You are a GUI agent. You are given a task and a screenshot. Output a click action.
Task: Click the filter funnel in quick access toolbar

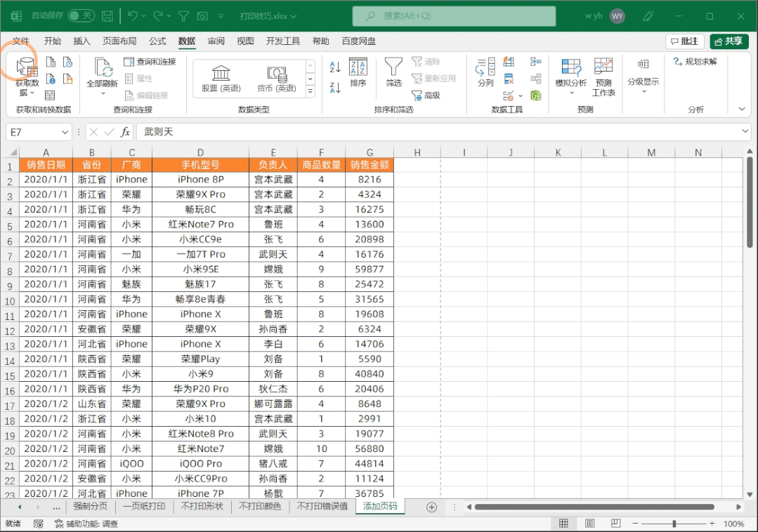(183, 16)
